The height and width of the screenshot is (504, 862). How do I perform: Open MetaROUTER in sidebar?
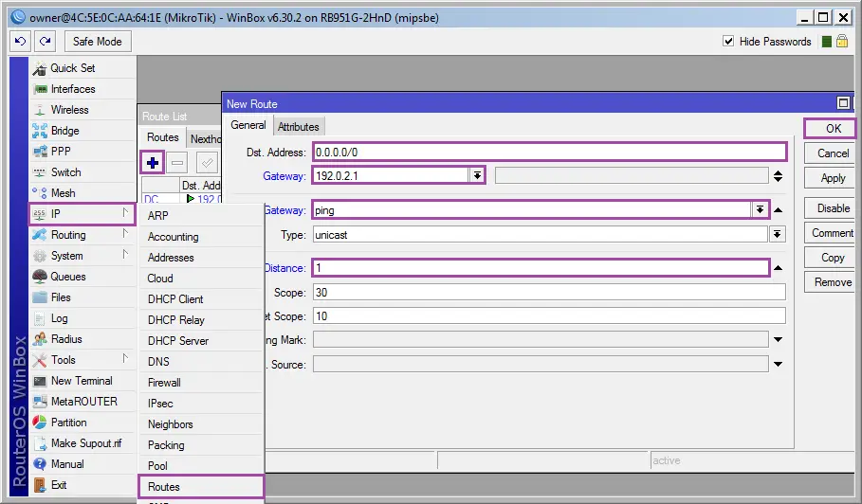(83, 402)
